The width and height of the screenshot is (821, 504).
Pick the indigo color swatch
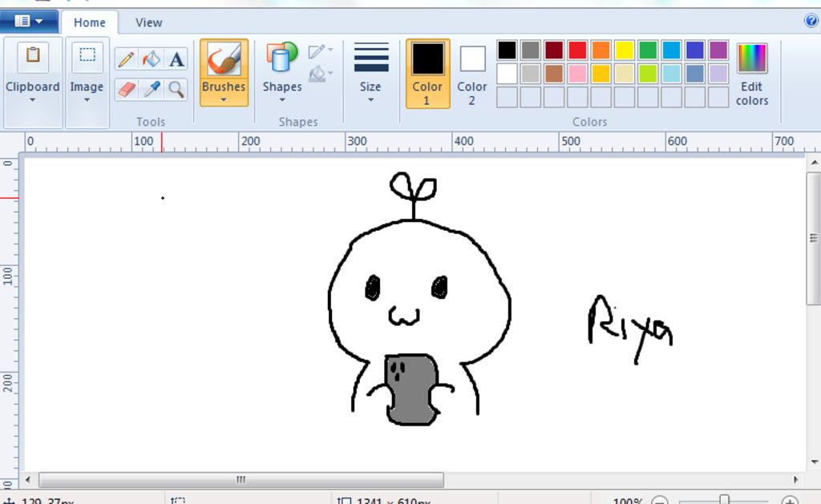tap(695, 50)
